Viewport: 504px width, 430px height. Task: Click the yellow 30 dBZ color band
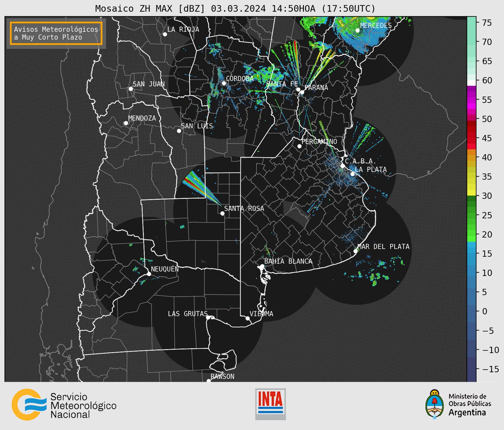tap(471, 193)
